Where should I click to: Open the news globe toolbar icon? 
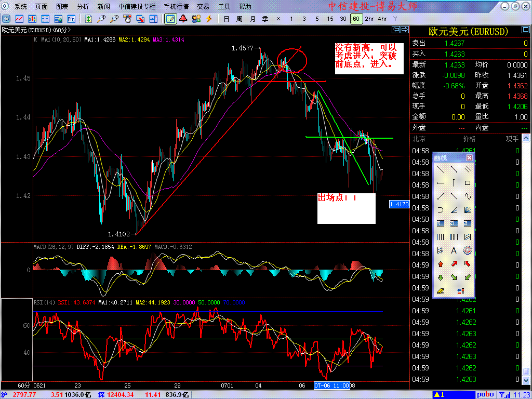pos(58,19)
